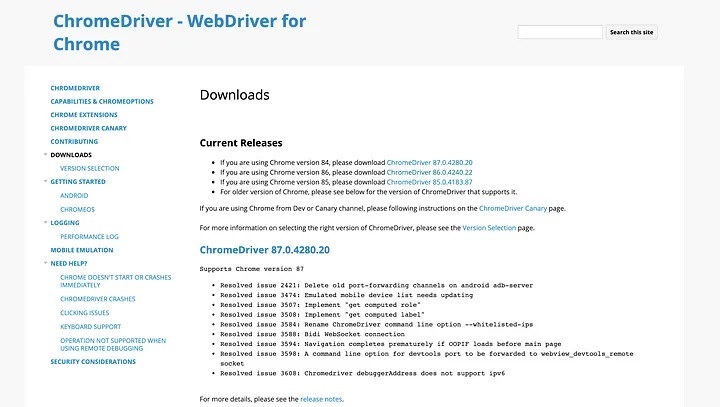
Task: Open Capabilities & ChromeOptions sidebar link
Action: (x=102, y=102)
